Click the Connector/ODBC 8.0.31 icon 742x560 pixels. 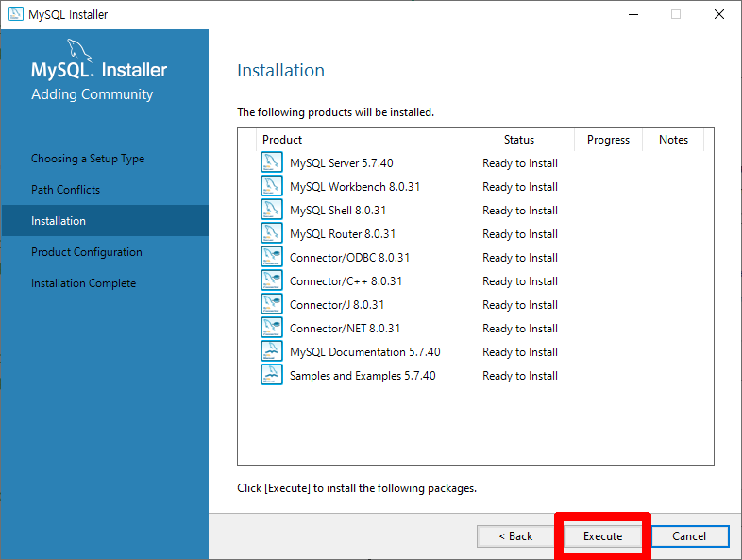[272, 257]
